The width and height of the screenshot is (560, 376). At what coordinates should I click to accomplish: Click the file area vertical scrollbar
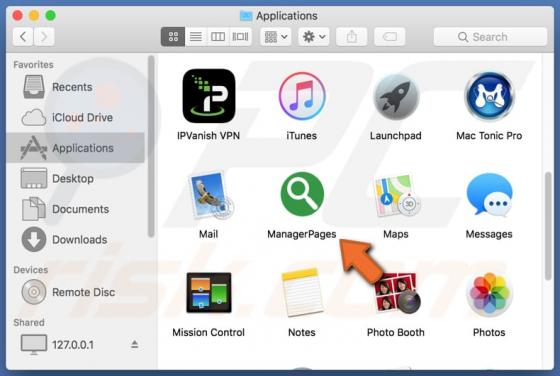pyautogui.click(x=548, y=226)
